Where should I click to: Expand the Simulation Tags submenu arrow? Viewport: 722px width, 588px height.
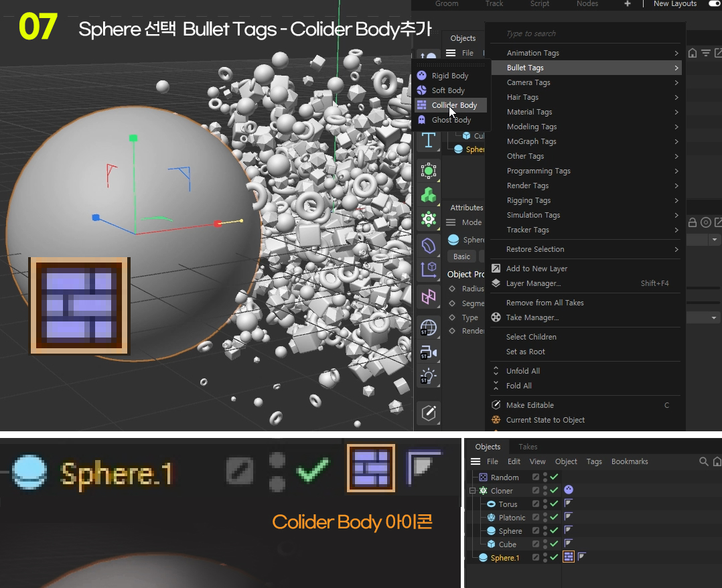676,215
